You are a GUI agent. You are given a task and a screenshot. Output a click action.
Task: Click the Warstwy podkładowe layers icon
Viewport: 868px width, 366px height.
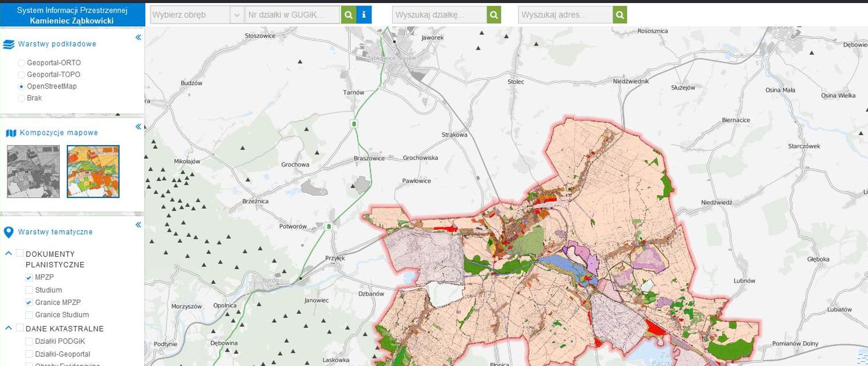(9, 44)
